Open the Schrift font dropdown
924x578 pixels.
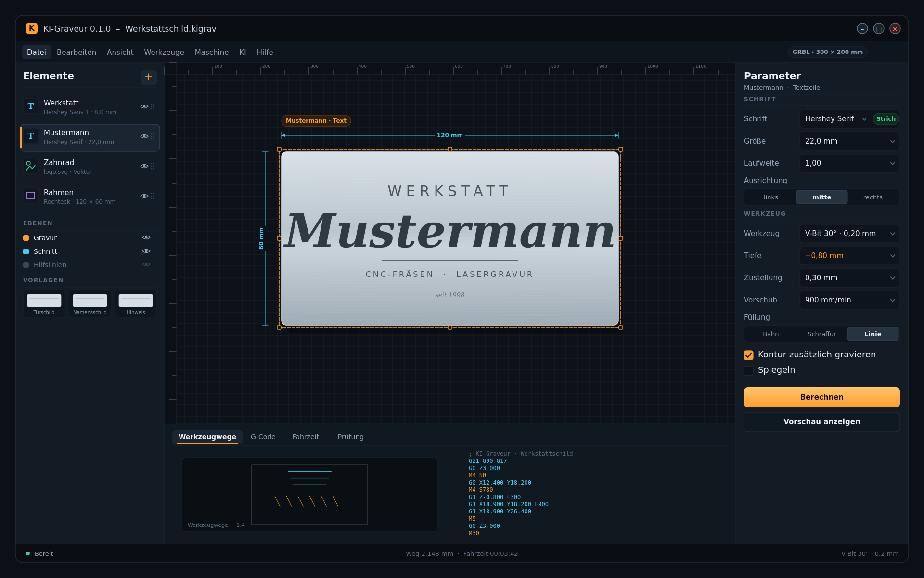(849, 119)
